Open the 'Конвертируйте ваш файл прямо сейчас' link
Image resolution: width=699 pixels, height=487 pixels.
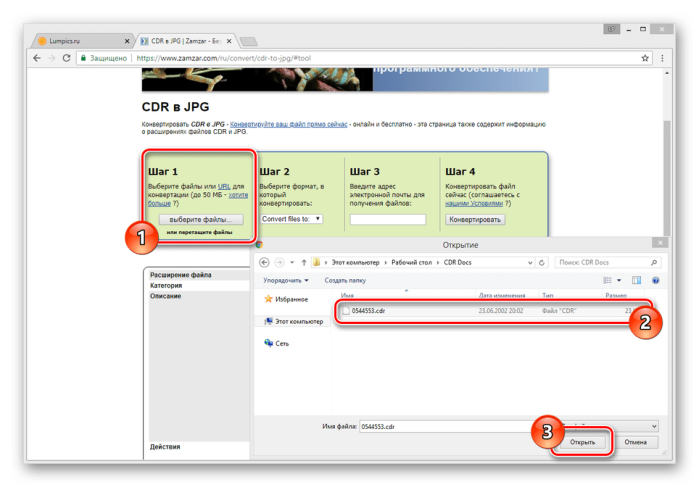click(x=288, y=124)
